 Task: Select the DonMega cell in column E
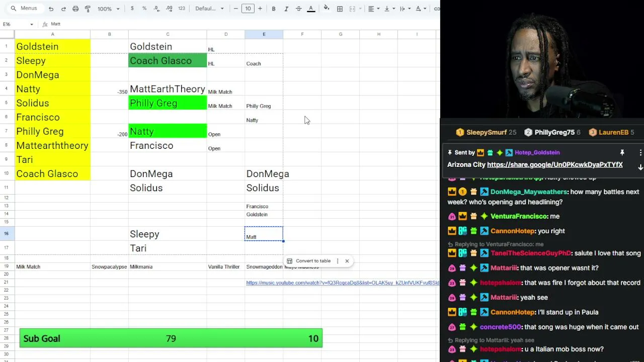point(264,173)
